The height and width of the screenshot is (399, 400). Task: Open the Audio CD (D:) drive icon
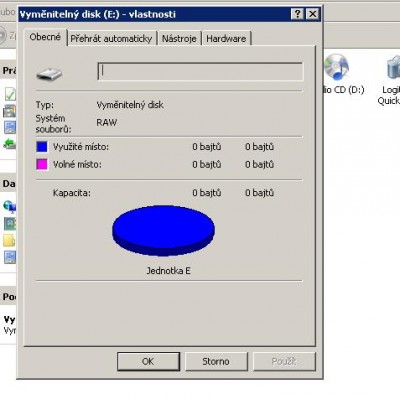(x=336, y=67)
